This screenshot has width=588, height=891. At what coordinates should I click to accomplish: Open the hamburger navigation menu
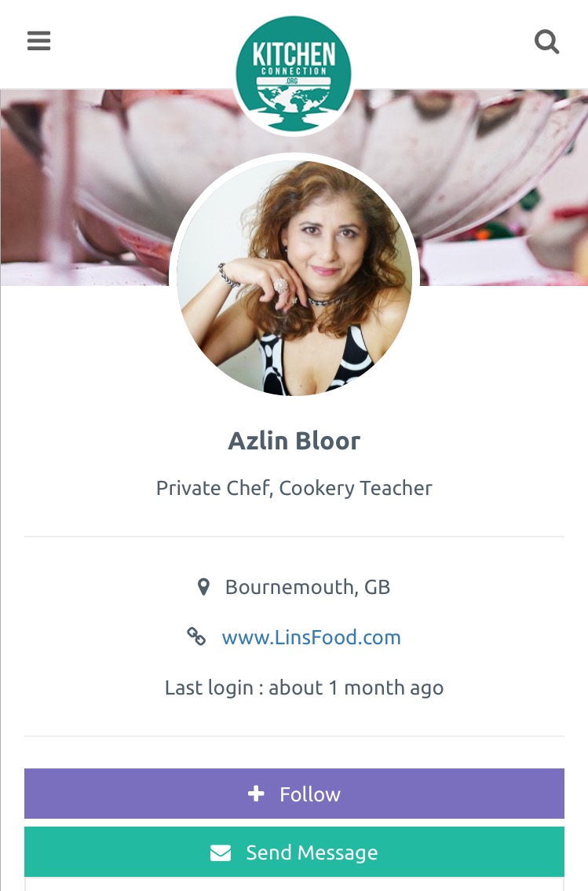(x=38, y=41)
